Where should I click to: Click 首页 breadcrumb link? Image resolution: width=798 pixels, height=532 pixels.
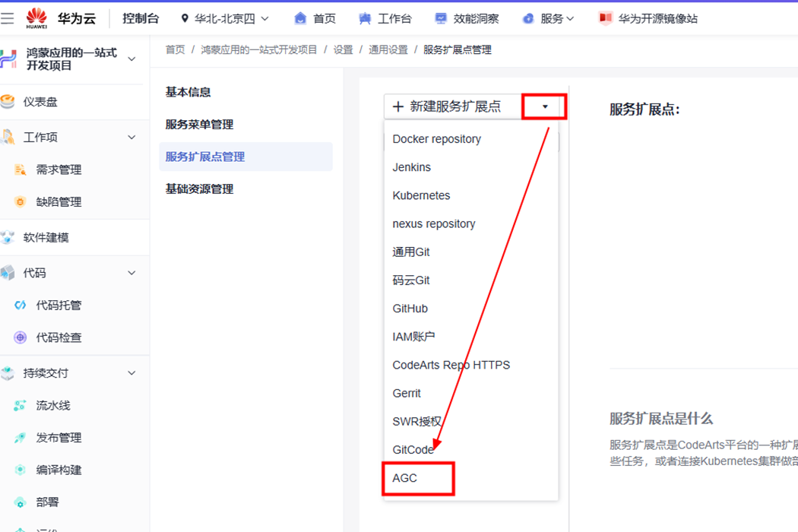click(x=175, y=50)
